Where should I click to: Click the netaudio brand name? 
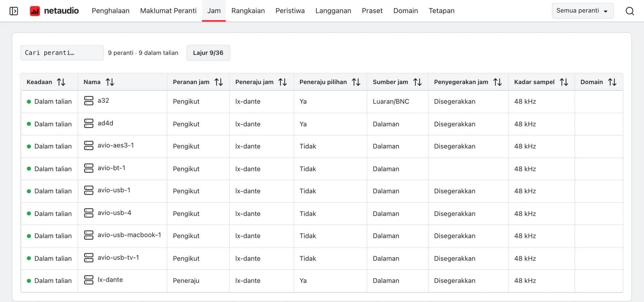click(61, 11)
